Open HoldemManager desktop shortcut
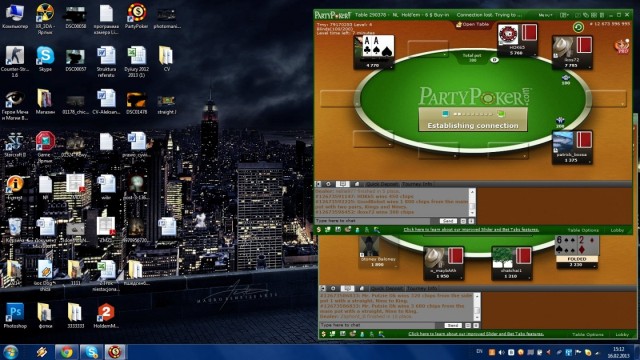 (x=106, y=316)
